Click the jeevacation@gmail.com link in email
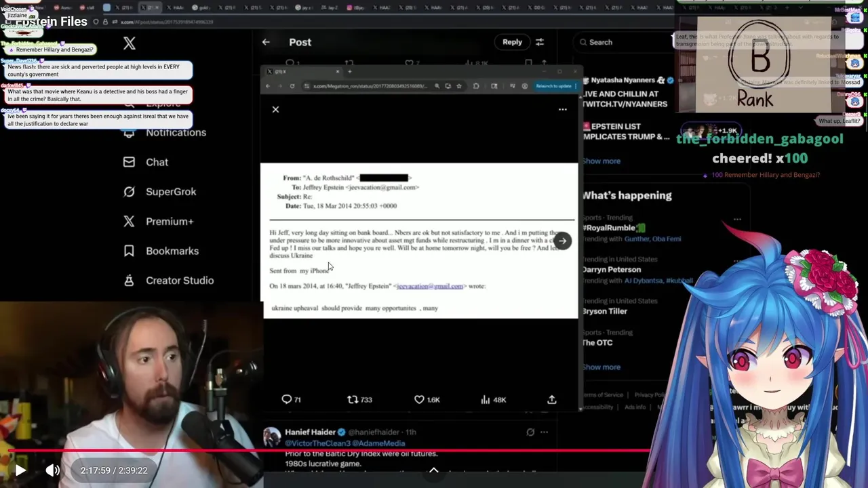Viewport: 868px width, 488px height. (429, 286)
